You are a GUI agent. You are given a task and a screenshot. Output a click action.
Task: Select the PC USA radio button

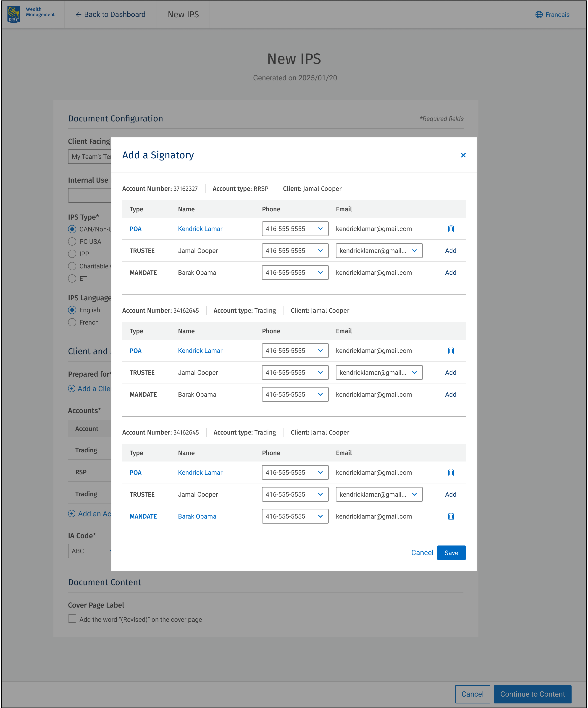click(72, 241)
